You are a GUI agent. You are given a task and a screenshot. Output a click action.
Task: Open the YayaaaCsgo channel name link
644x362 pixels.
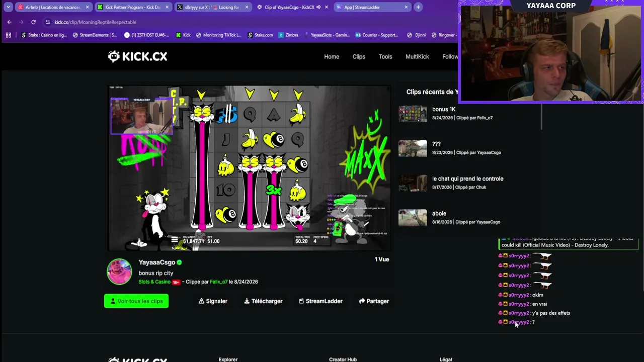point(156,262)
